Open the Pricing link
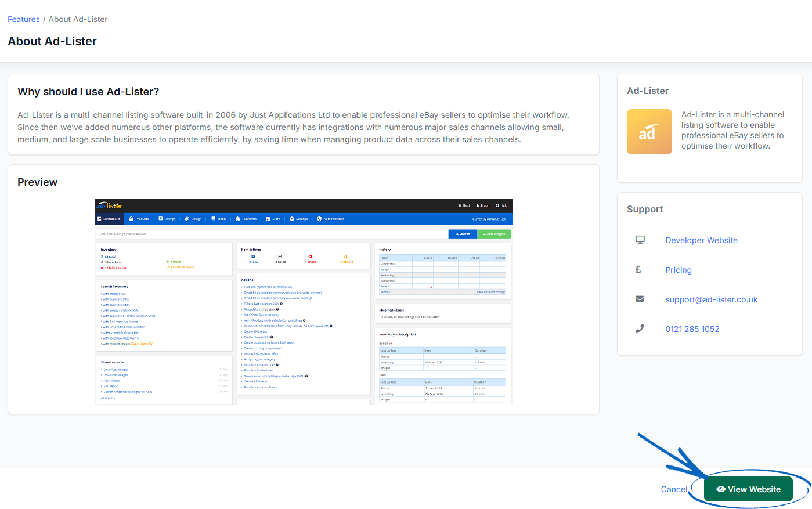The width and height of the screenshot is (812, 509). tap(679, 270)
